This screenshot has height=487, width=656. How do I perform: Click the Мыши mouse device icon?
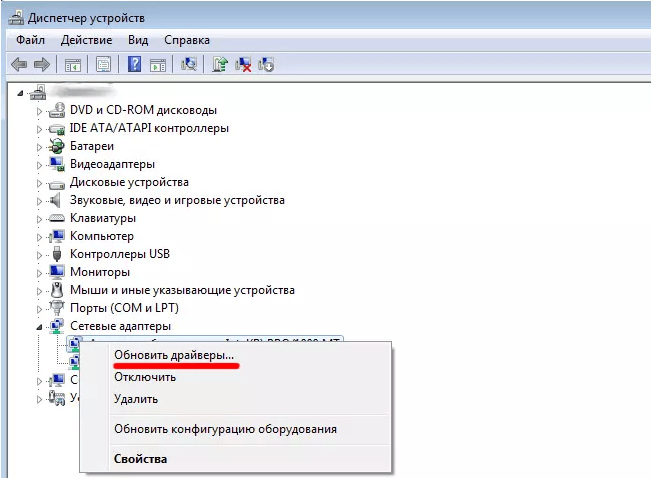[57, 290]
